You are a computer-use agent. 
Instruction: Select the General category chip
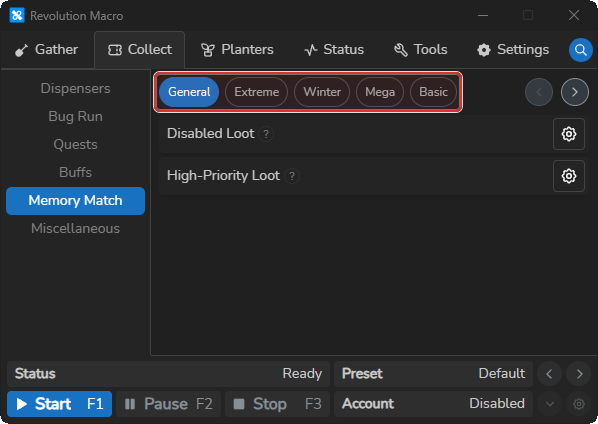point(189,92)
